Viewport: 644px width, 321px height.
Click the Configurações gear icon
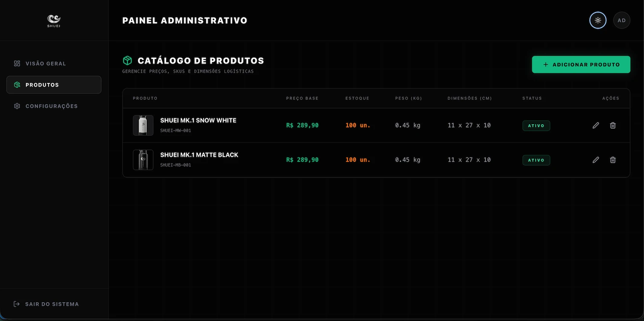(17, 106)
